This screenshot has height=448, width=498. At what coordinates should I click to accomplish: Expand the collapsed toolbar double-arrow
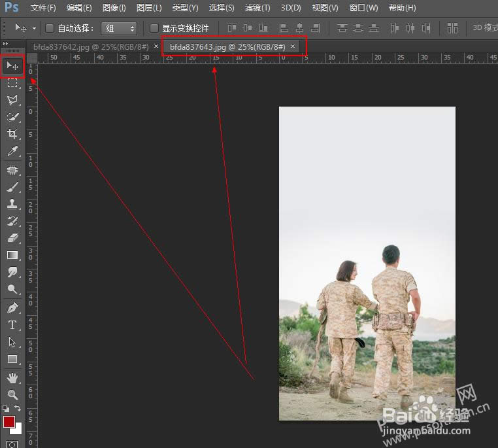coord(6,43)
